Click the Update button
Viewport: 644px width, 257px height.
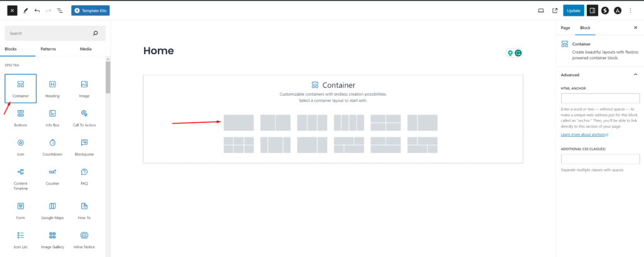coord(573,11)
